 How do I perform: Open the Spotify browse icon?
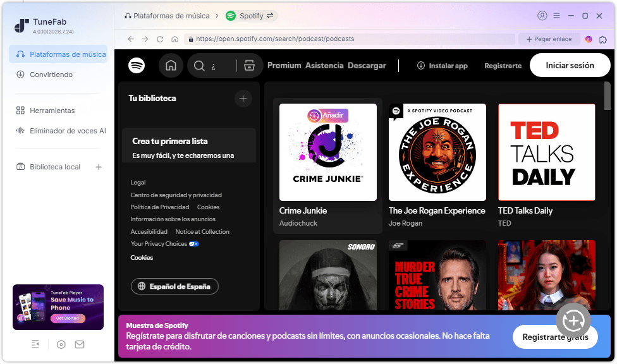(x=250, y=65)
